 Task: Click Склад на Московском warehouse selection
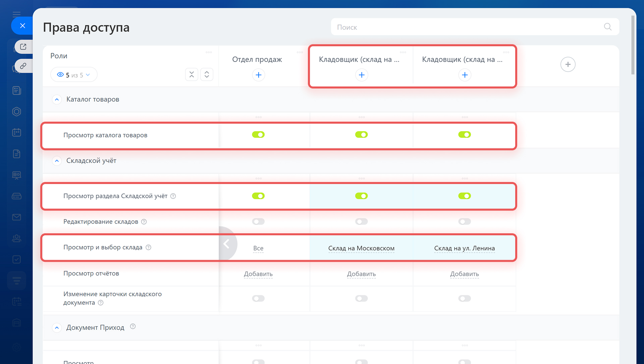pyautogui.click(x=361, y=248)
